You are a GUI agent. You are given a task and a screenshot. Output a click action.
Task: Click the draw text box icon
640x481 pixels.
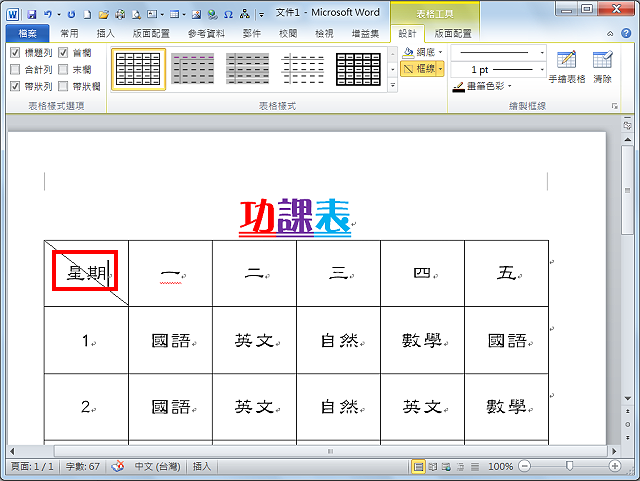152,15
